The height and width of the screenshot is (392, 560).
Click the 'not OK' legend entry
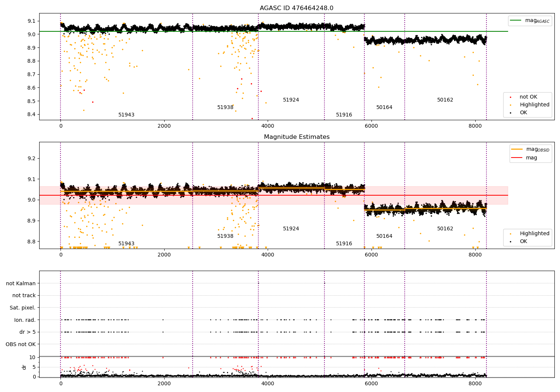click(528, 97)
